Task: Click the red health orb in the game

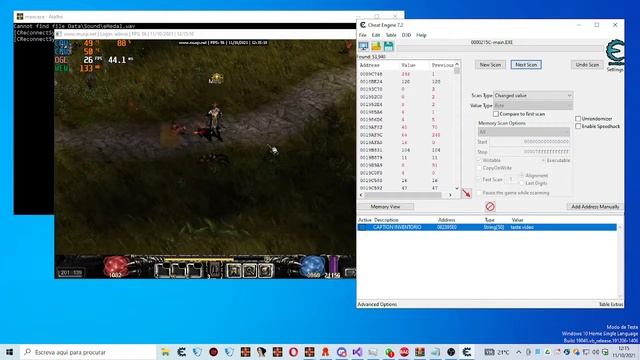Action: [x=116, y=266]
